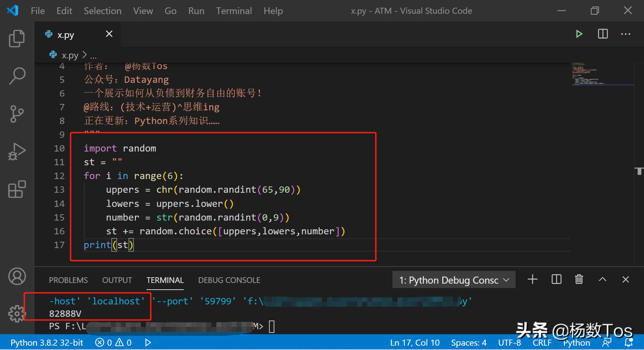Change indentation via Spaces: 4
The height and width of the screenshot is (350, 644).
[469, 343]
